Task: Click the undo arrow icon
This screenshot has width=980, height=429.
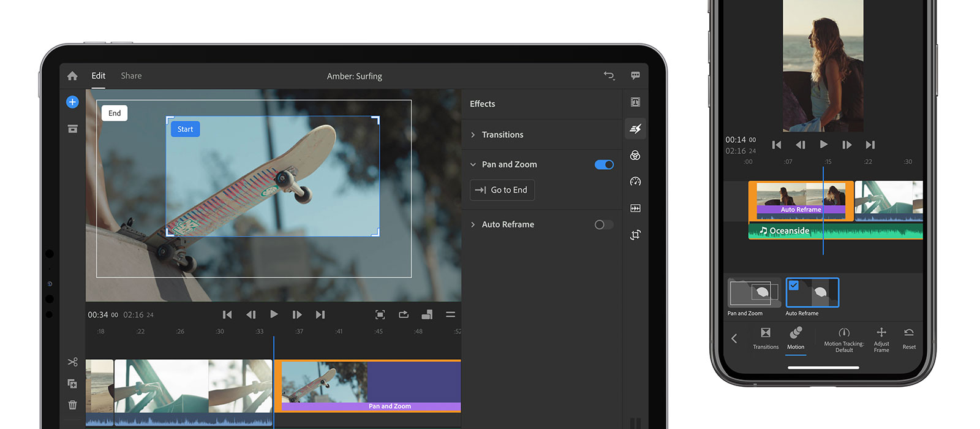Action: point(609,75)
